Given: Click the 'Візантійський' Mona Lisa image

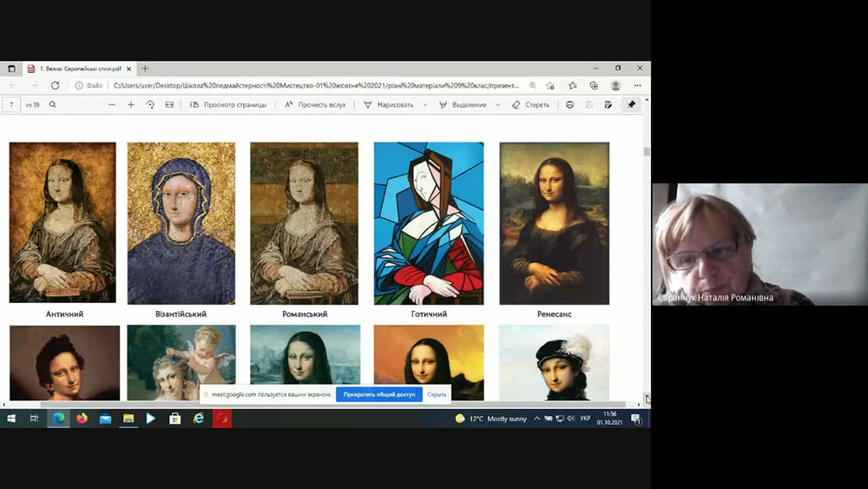Looking at the screenshot, I should click(x=181, y=223).
